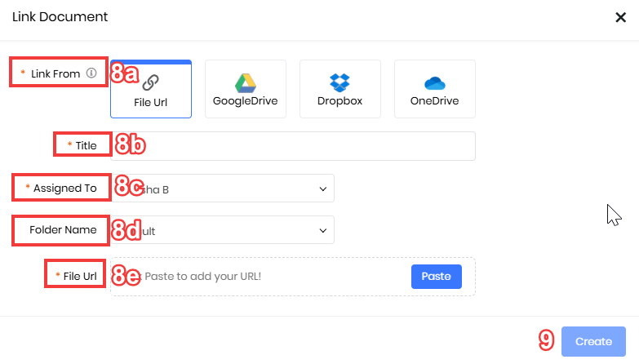Click the Paste button
Viewport: 639px width, 364px height.
click(x=437, y=277)
